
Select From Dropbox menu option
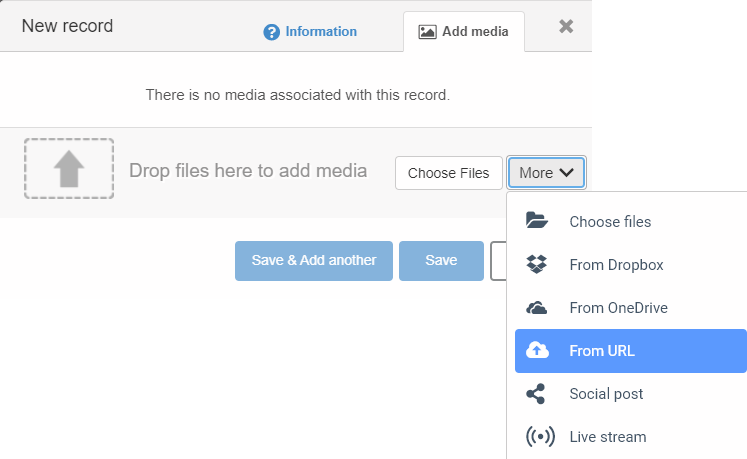click(631, 265)
